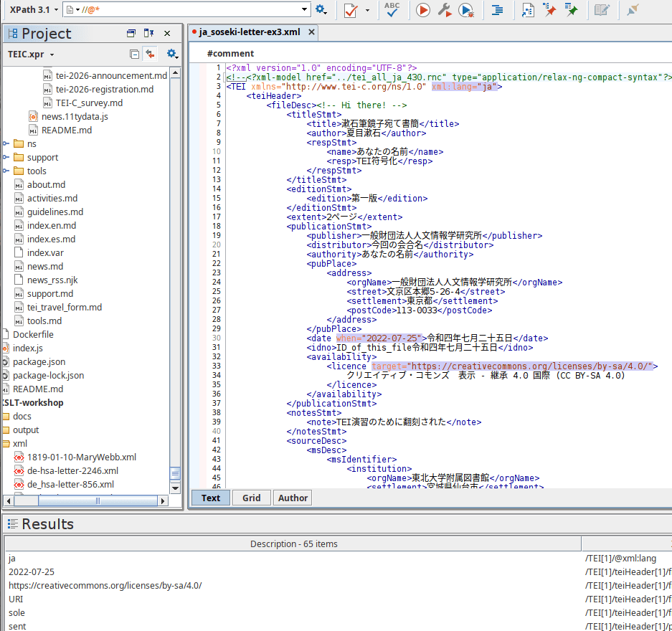Select Dockerfile in project tree
Viewport: 672px width, 631px height.
tap(33, 334)
